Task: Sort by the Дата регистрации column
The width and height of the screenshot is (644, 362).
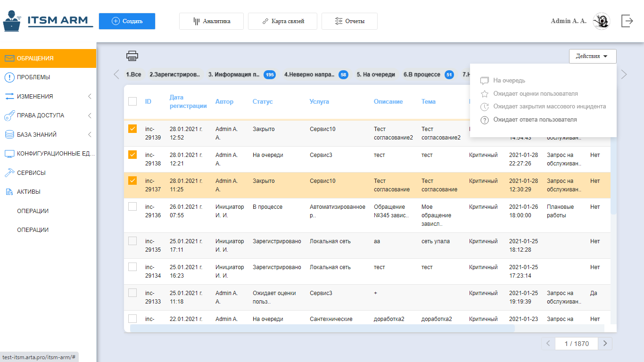Action: 188,102
